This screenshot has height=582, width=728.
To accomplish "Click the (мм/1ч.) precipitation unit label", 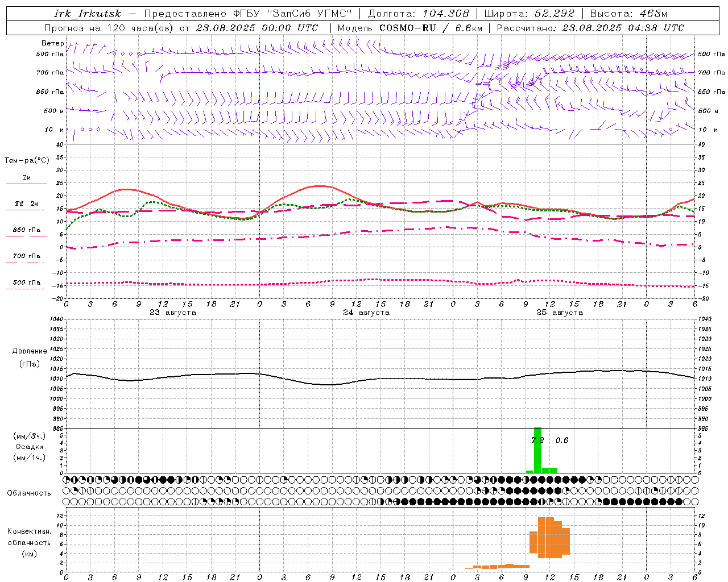I will click(x=30, y=458).
